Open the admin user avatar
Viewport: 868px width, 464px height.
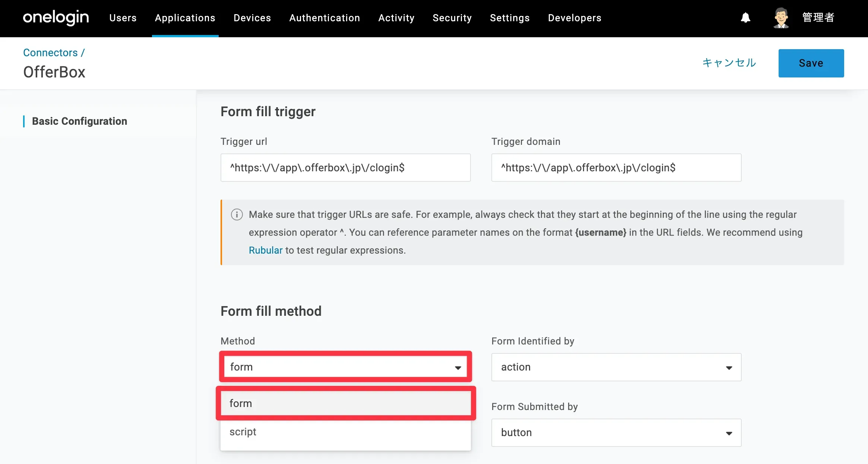781,18
